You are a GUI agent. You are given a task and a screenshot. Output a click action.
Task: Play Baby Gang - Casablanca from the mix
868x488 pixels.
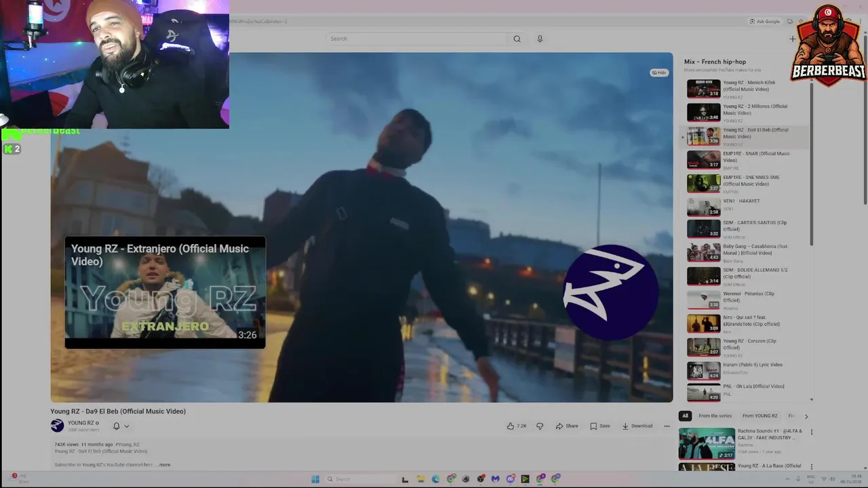pos(746,252)
